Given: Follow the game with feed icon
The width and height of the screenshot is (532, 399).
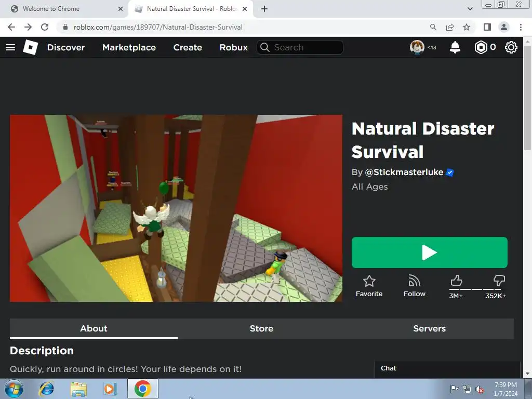Looking at the screenshot, I should click(x=414, y=286).
